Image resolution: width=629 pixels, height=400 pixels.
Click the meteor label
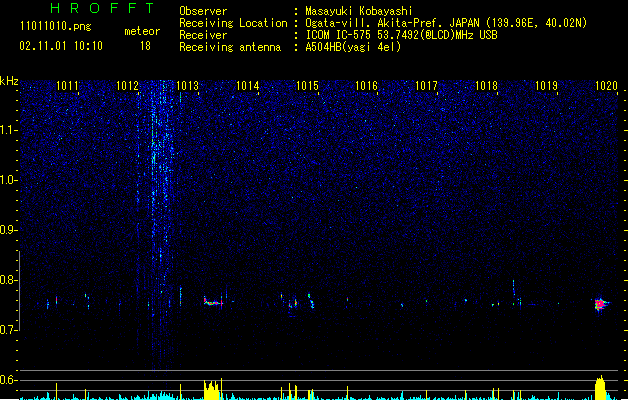coord(142,31)
